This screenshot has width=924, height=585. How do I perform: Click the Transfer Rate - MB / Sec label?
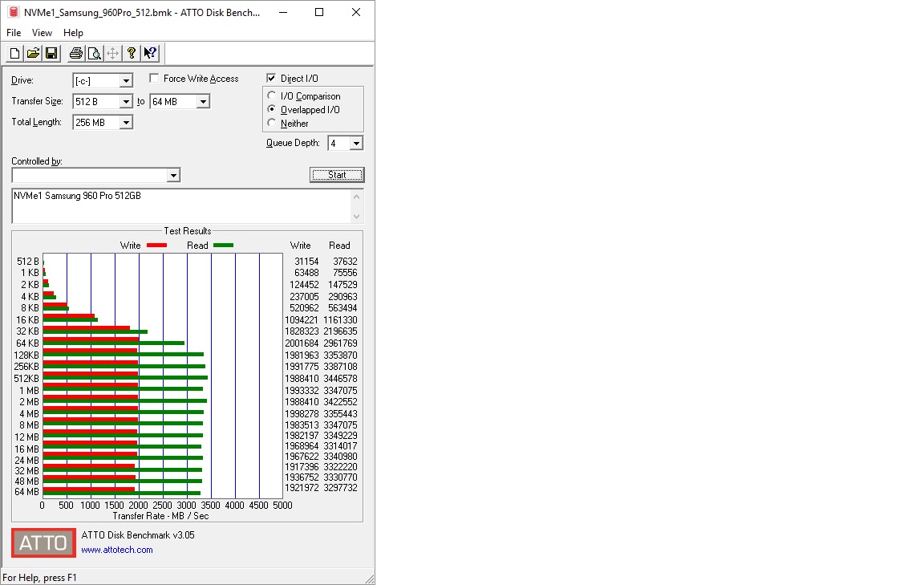click(161, 516)
